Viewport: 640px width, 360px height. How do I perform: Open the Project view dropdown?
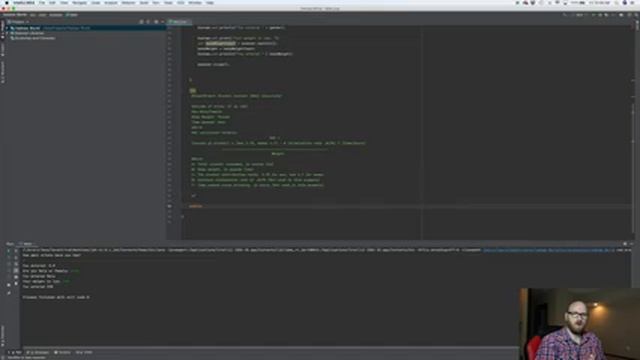(x=18, y=22)
